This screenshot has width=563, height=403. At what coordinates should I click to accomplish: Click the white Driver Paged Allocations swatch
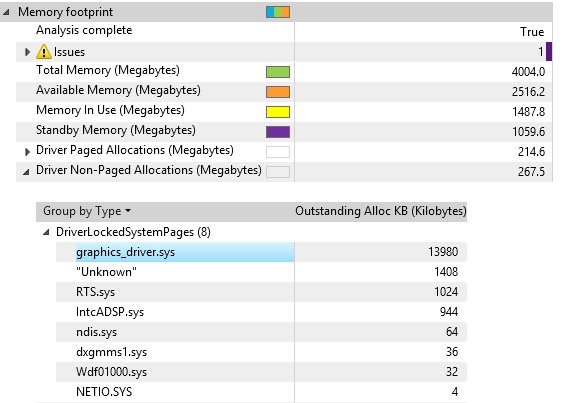pyautogui.click(x=278, y=152)
